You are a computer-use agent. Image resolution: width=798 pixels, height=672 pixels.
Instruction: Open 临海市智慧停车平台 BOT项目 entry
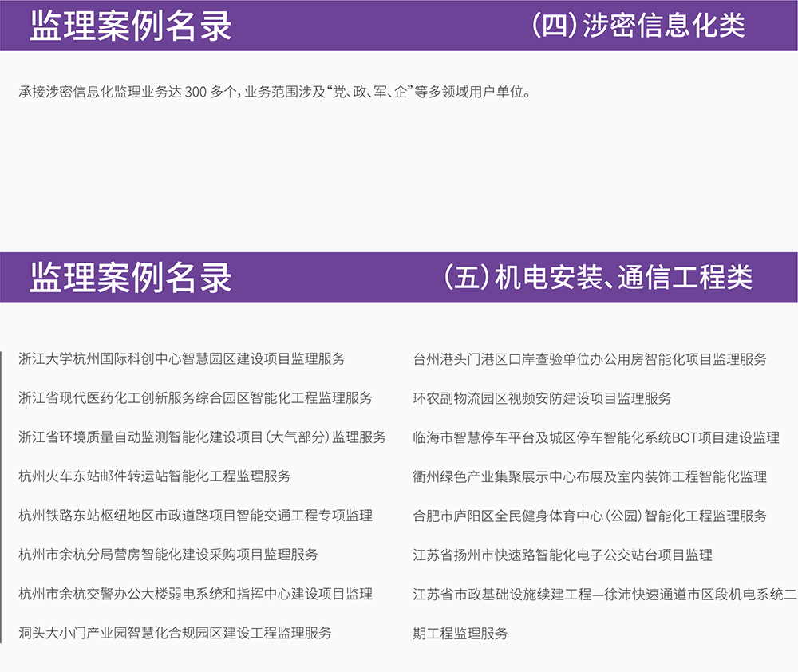(596, 437)
